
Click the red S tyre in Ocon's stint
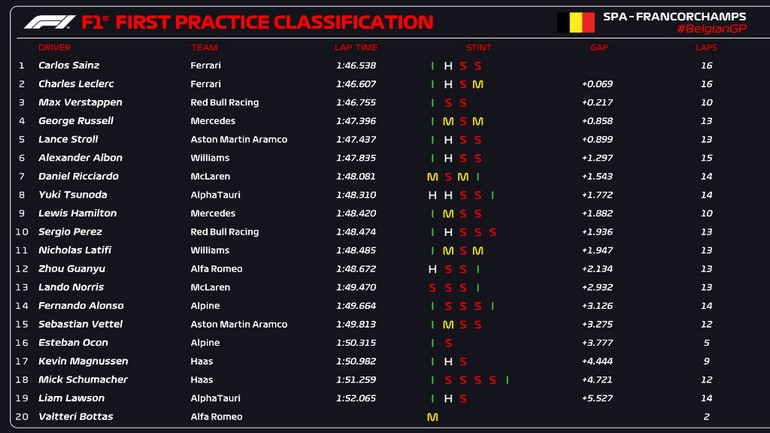448,343
